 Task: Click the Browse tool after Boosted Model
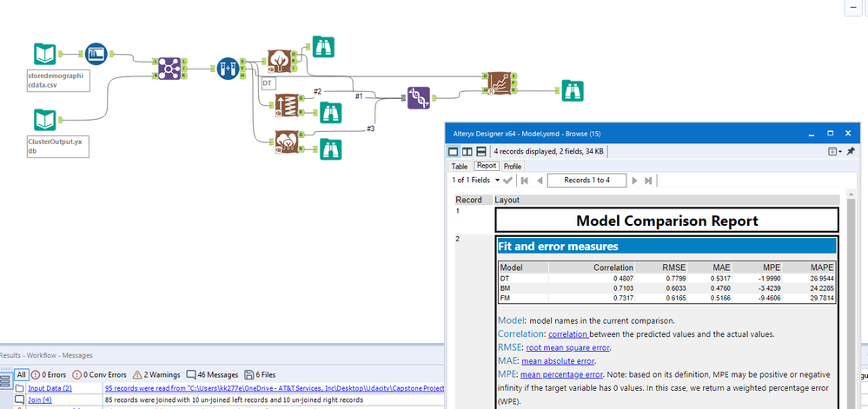331,112
